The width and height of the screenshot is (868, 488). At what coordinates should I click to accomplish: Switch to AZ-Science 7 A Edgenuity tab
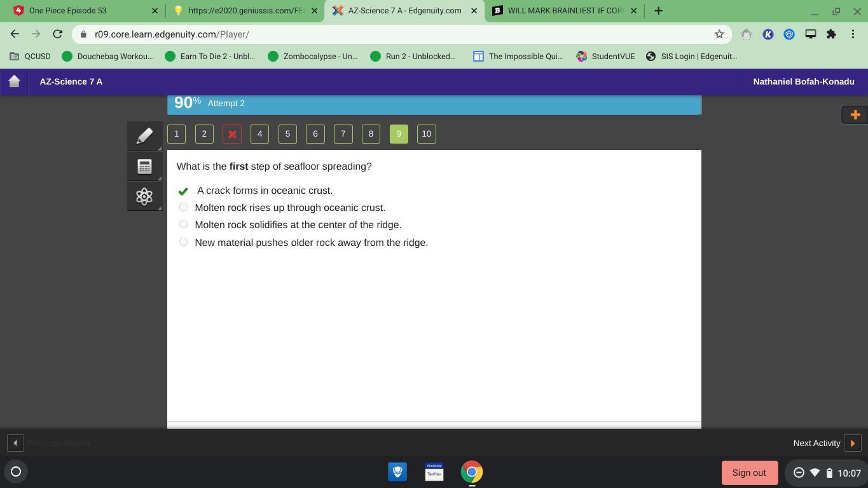coord(403,11)
